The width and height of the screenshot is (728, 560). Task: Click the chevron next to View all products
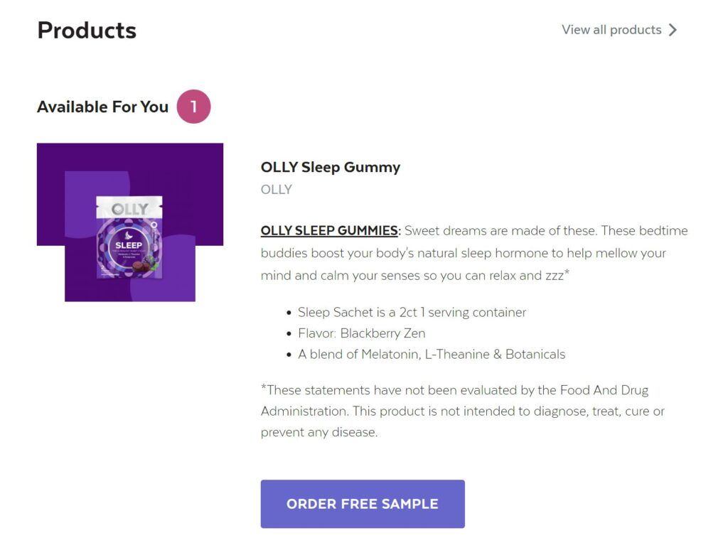click(672, 30)
